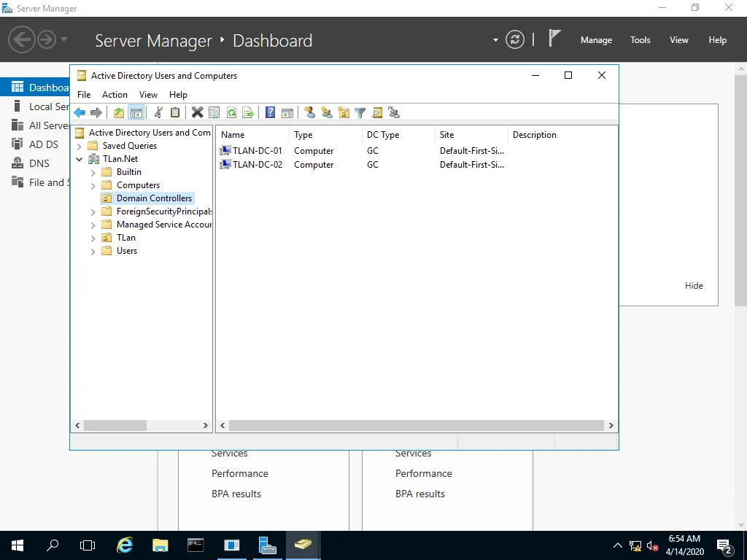Expand the Users container
The width and height of the screenshot is (747, 560).
tap(93, 252)
